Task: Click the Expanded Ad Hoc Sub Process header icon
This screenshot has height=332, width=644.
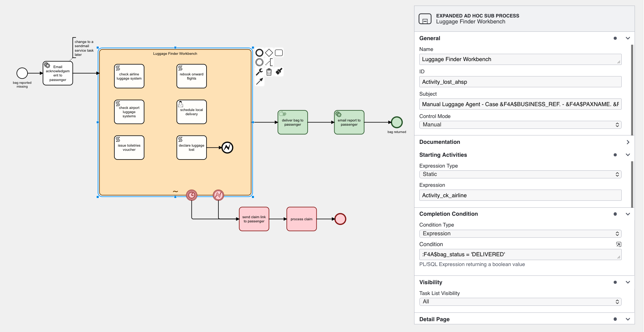Action: [425, 19]
